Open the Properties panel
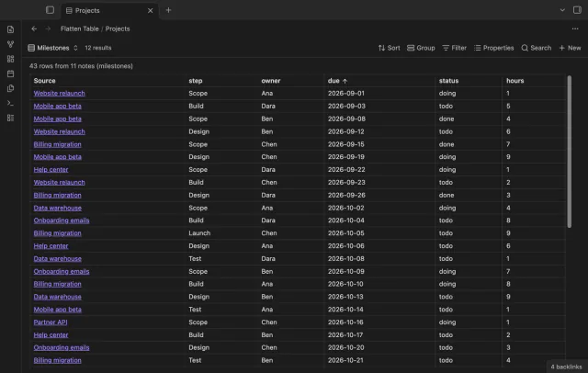 tap(493, 48)
